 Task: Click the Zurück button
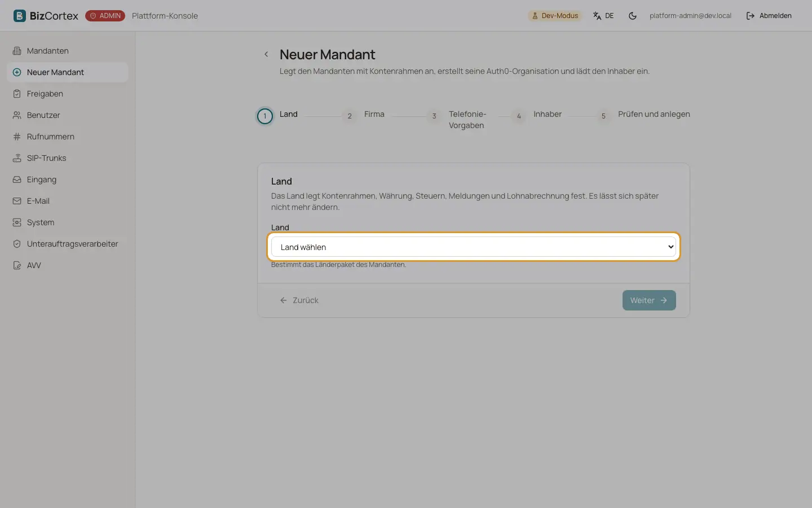point(299,300)
